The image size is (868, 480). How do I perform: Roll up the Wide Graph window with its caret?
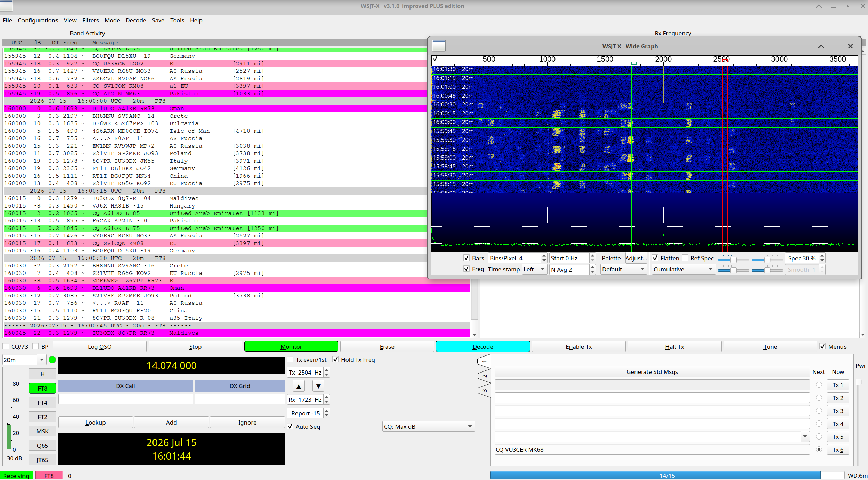point(821,46)
